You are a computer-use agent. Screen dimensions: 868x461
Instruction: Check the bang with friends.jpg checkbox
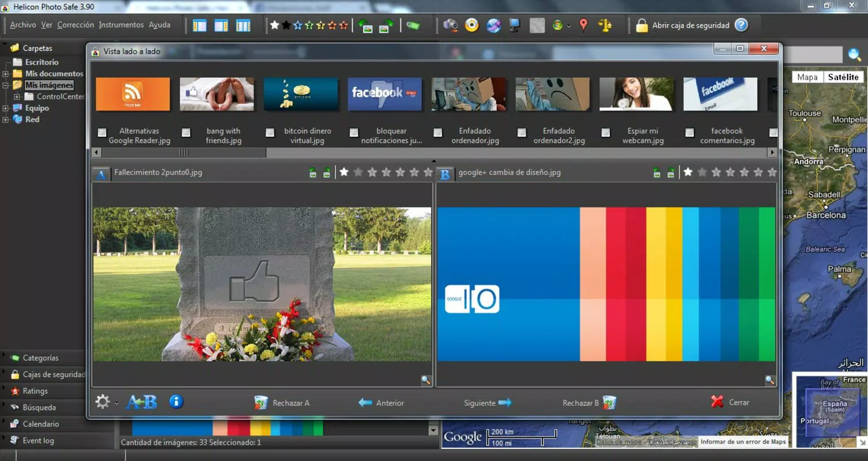pos(186,133)
